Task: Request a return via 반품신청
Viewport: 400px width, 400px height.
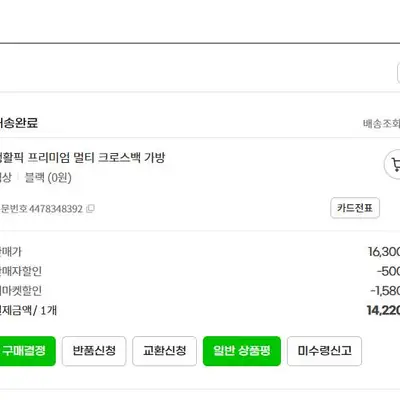Action: 94,351
